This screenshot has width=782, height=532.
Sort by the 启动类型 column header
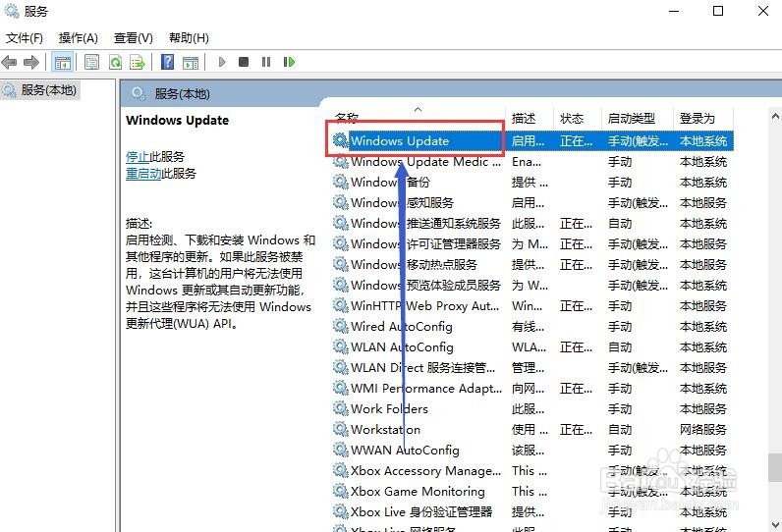pos(638,119)
